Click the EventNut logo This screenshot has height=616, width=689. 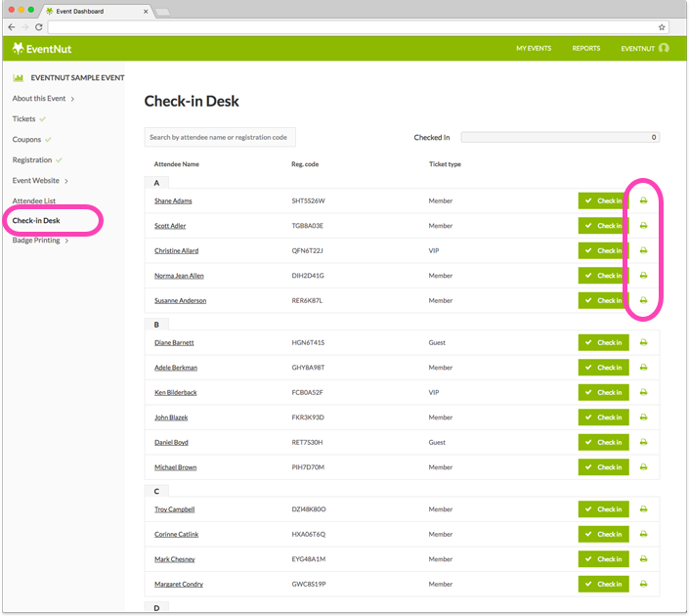pos(42,48)
